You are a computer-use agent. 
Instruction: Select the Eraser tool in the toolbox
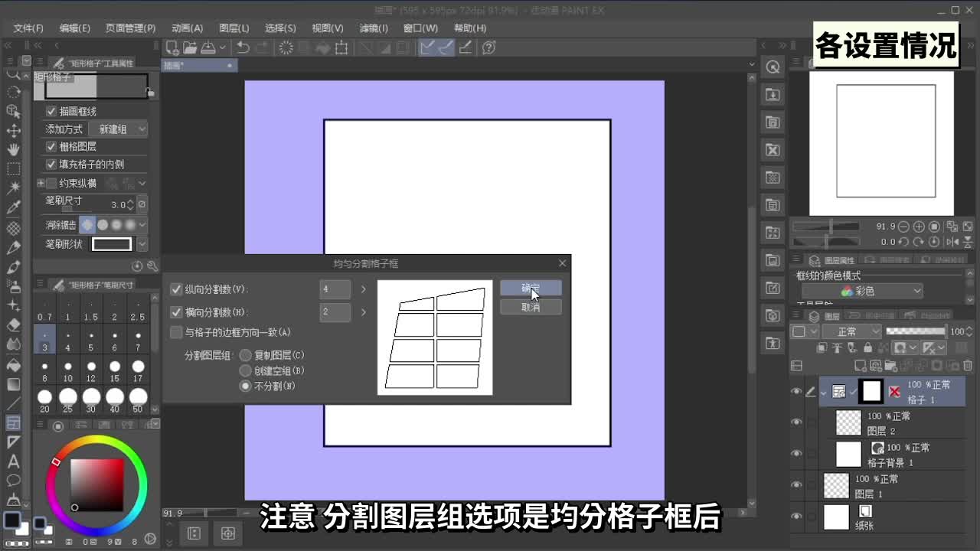click(x=13, y=324)
